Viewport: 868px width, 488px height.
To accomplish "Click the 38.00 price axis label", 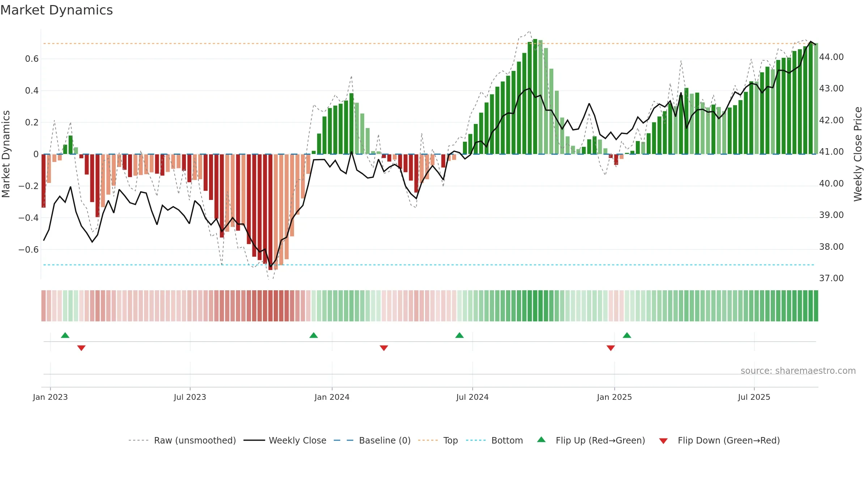I will coord(831,247).
